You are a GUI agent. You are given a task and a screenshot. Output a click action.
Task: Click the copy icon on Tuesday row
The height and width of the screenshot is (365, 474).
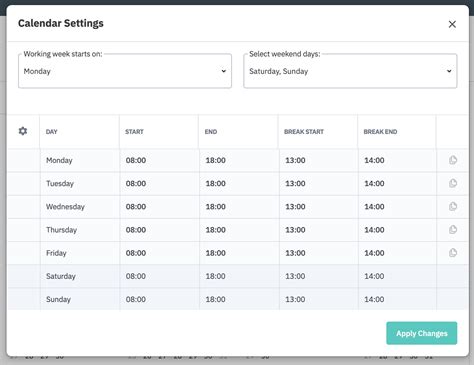coord(453,183)
